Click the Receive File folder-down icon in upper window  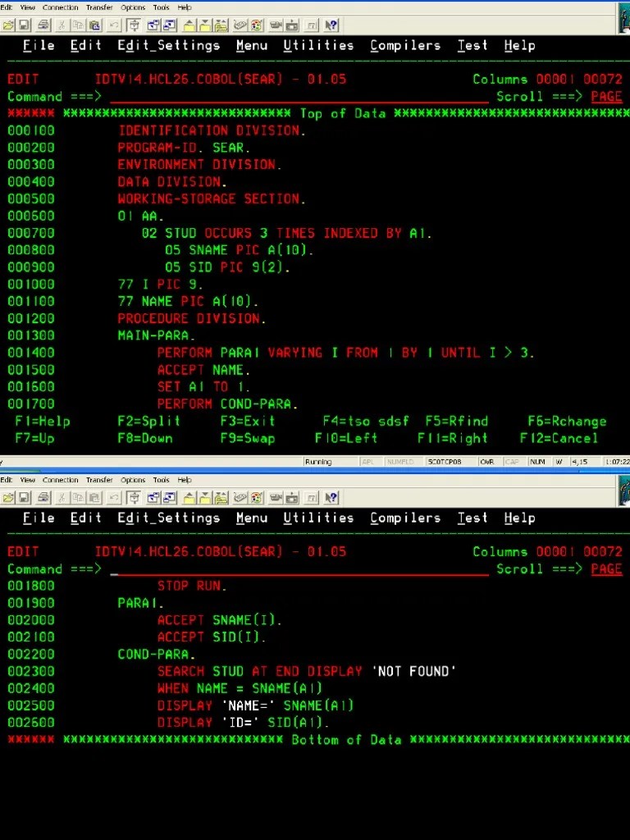click(x=206, y=25)
